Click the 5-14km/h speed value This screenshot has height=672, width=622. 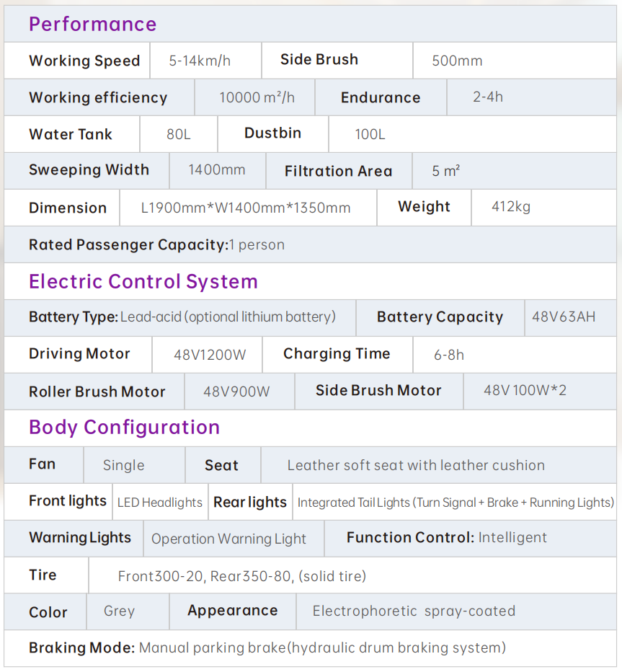(200, 61)
